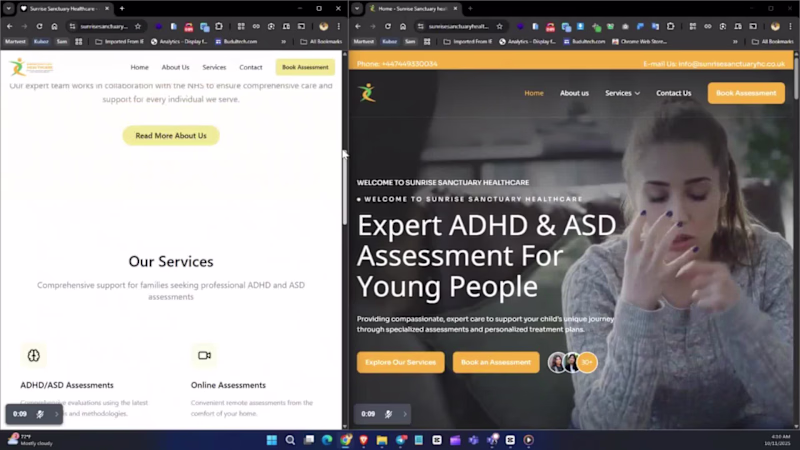Open Brave browser from taskbar
The image size is (800, 450).
click(x=364, y=440)
